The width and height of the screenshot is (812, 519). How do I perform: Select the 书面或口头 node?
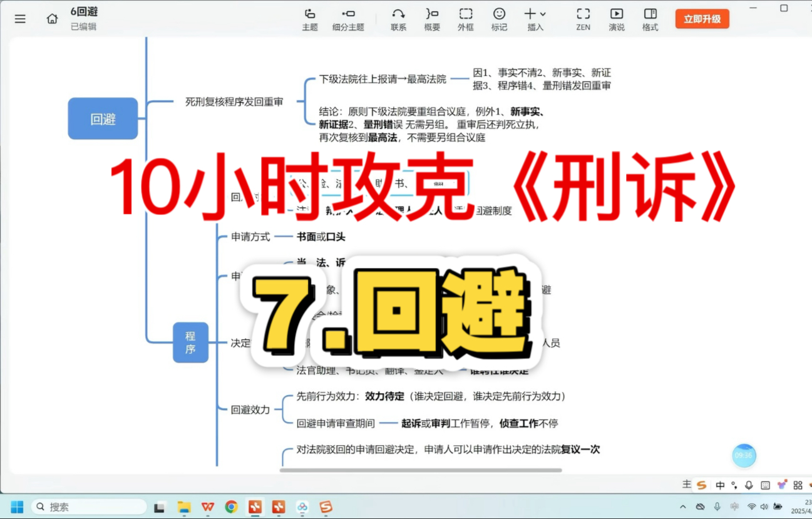coord(321,237)
